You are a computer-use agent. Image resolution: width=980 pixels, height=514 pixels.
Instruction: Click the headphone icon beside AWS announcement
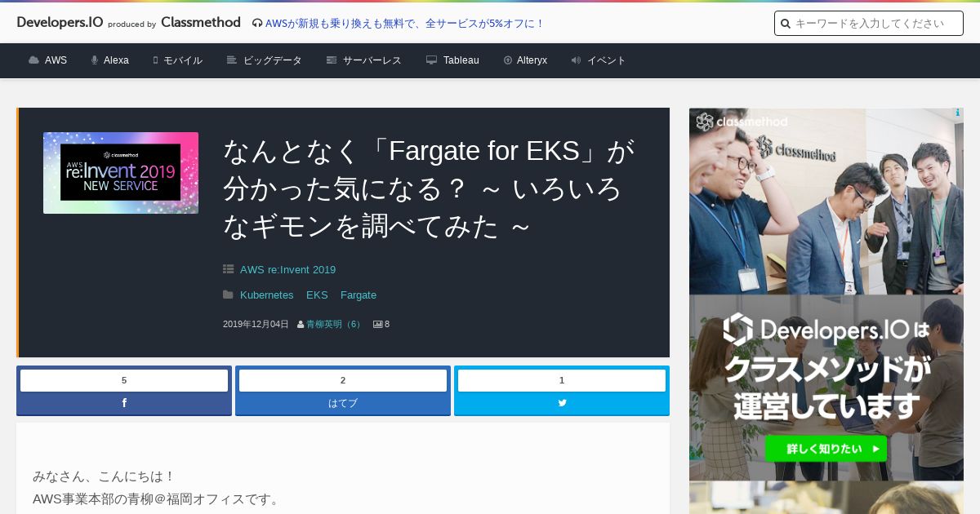tap(257, 24)
